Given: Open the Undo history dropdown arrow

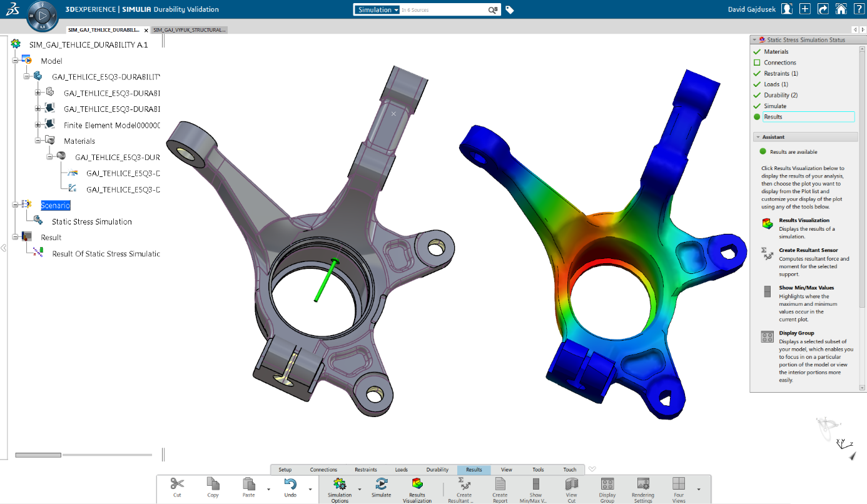Looking at the screenshot, I should click(310, 489).
